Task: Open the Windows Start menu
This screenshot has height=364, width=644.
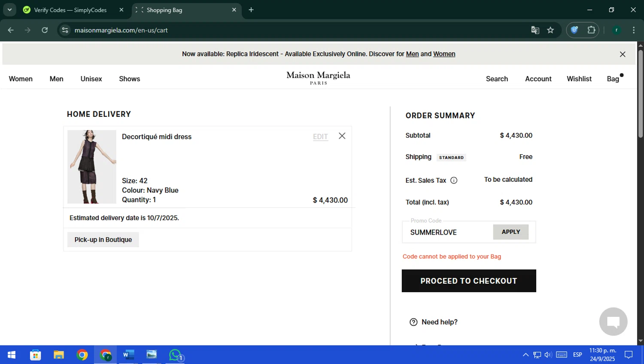Action: tap(12, 355)
